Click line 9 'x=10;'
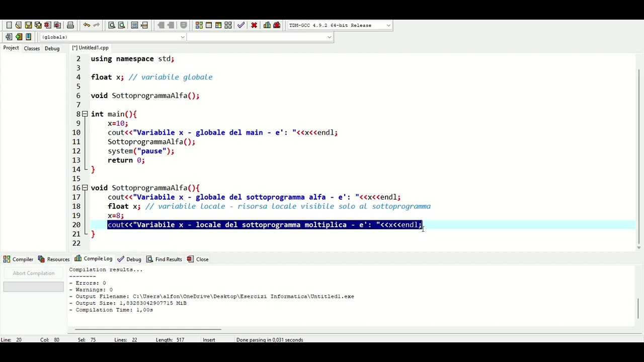The image size is (644, 362). 118,123
